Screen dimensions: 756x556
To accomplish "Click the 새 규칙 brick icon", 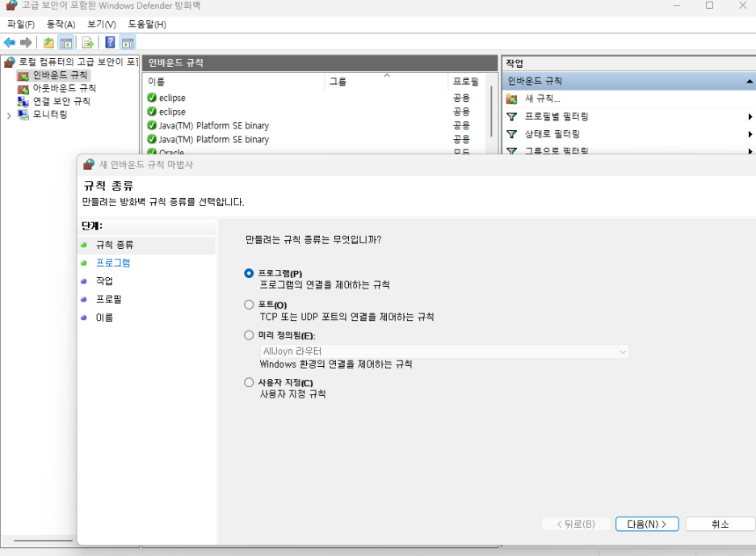I will click(x=511, y=99).
